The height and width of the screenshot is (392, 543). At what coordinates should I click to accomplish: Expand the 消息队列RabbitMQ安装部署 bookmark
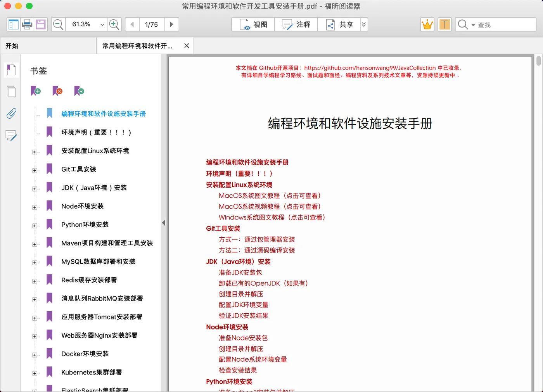click(35, 300)
